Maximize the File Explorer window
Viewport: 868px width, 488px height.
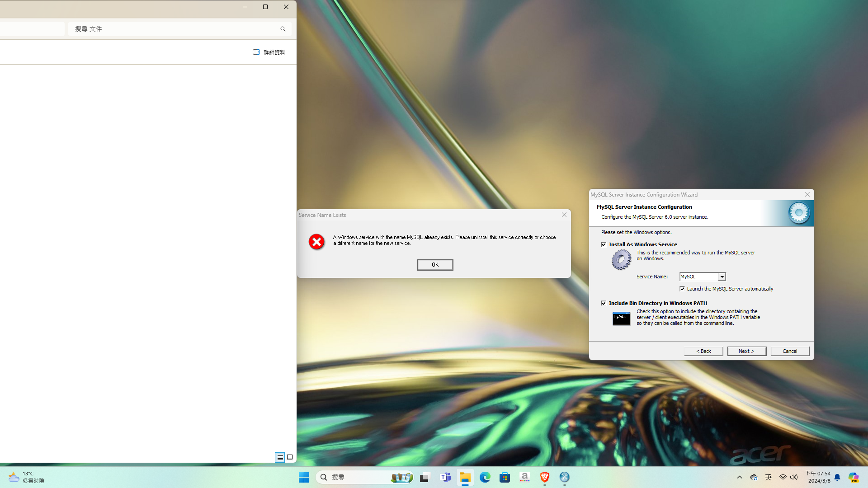265,7
